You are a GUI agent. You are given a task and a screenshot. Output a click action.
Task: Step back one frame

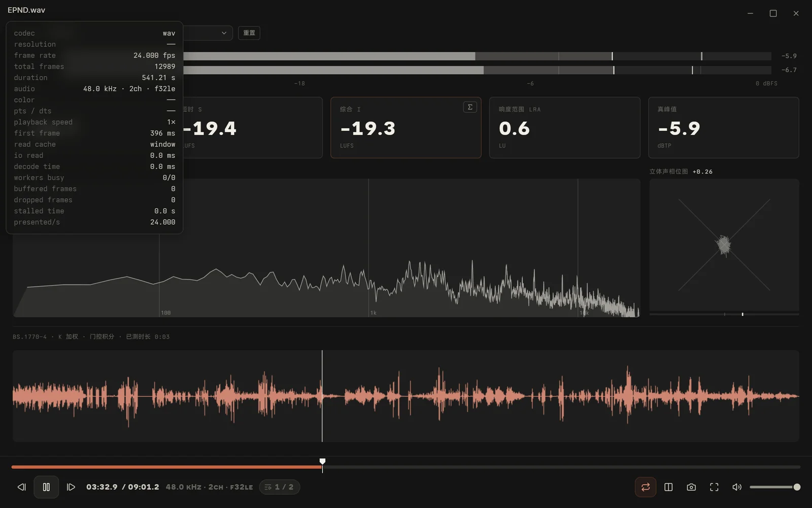[x=21, y=487]
